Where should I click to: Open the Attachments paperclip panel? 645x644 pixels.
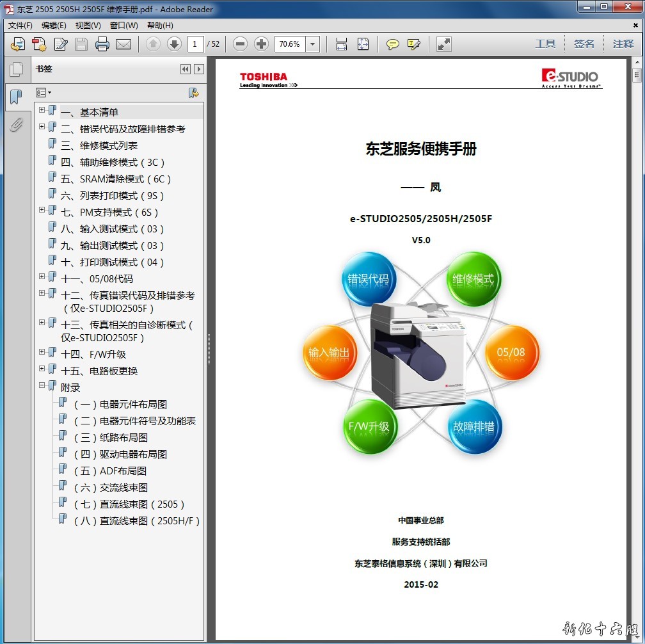16,125
